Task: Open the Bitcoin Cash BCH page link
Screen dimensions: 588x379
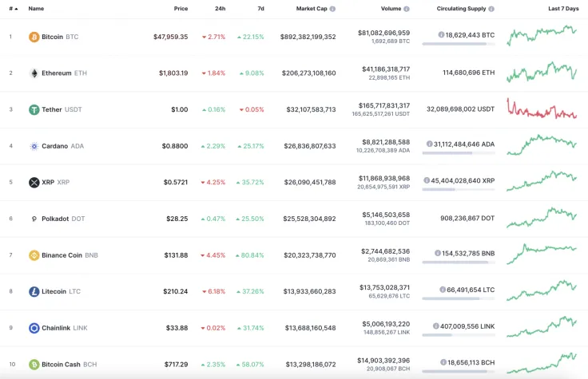Action: click(69, 365)
